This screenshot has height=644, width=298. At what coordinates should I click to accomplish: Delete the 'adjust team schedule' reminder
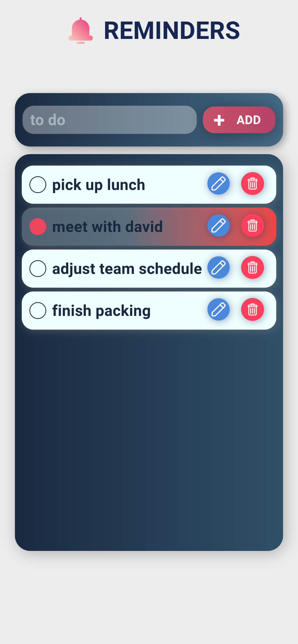[252, 268]
